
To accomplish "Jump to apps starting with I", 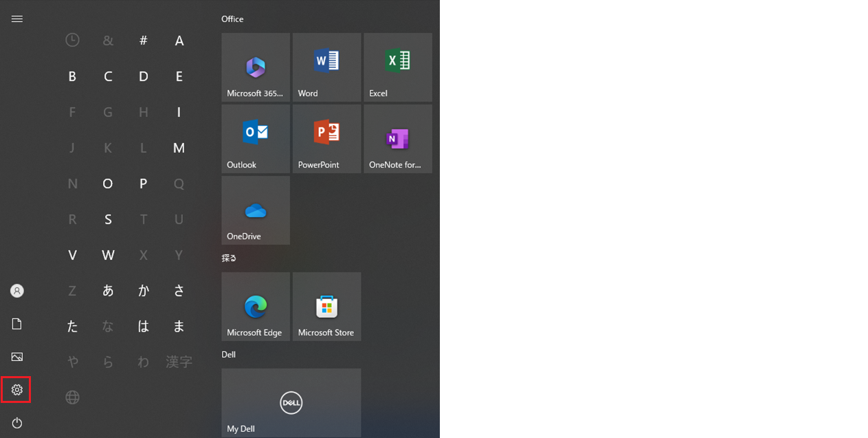I will click(x=179, y=112).
